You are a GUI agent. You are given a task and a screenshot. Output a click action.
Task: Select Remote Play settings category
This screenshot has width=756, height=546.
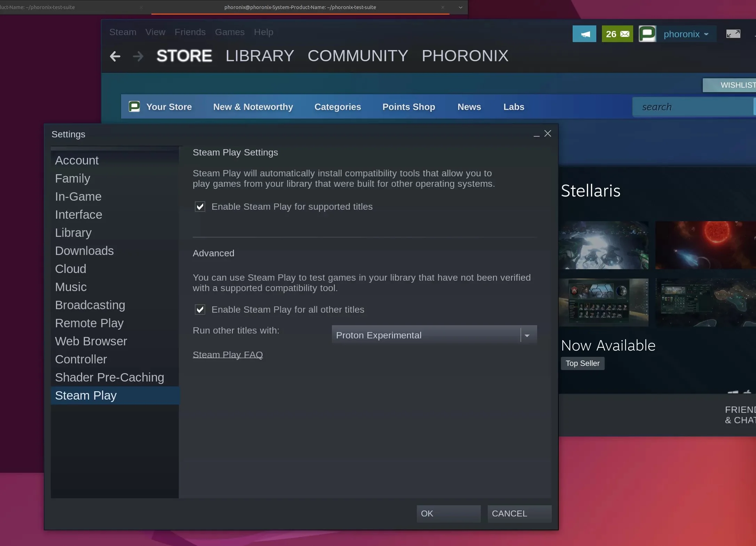pos(115,323)
